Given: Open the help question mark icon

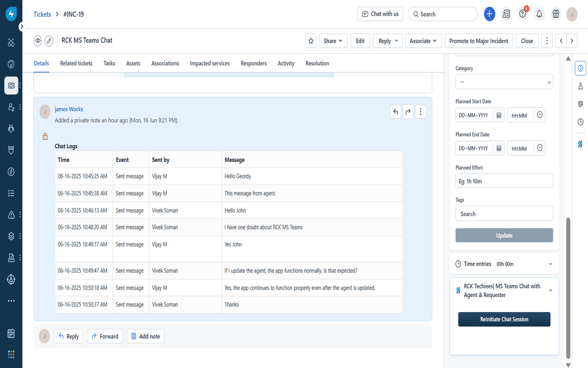Looking at the screenshot, I should click(x=523, y=14).
